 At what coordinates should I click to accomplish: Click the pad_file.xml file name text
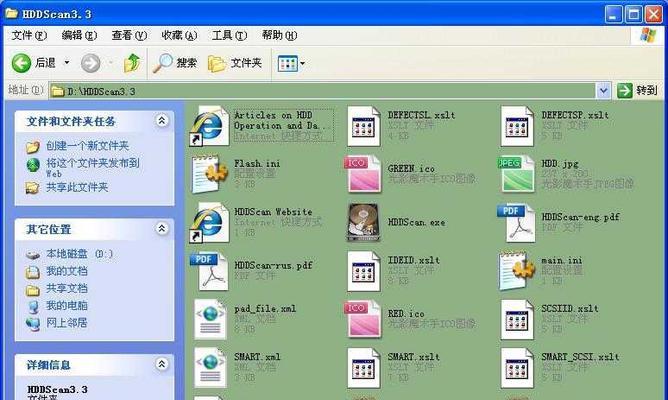(x=265, y=308)
